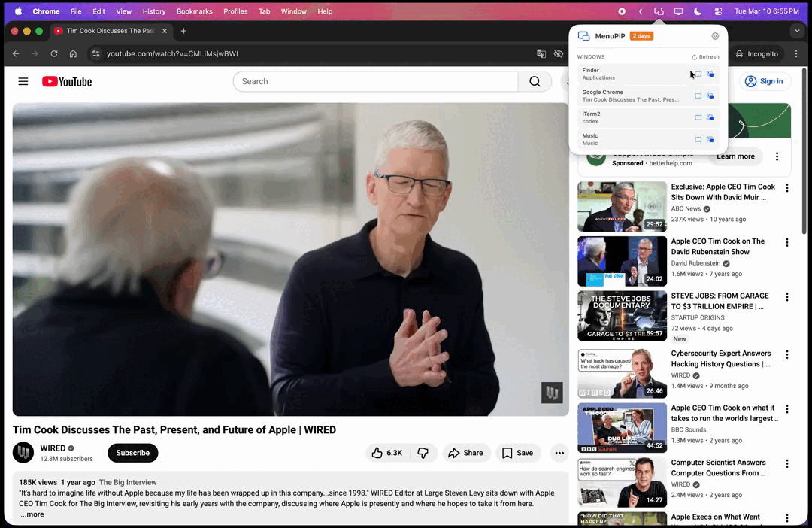Open The Big Interview link in description
This screenshot has height=528, width=812.
[128, 482]
